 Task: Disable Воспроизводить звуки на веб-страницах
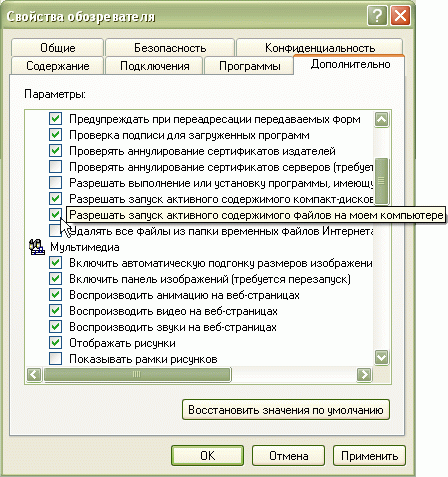coord(55,327)
